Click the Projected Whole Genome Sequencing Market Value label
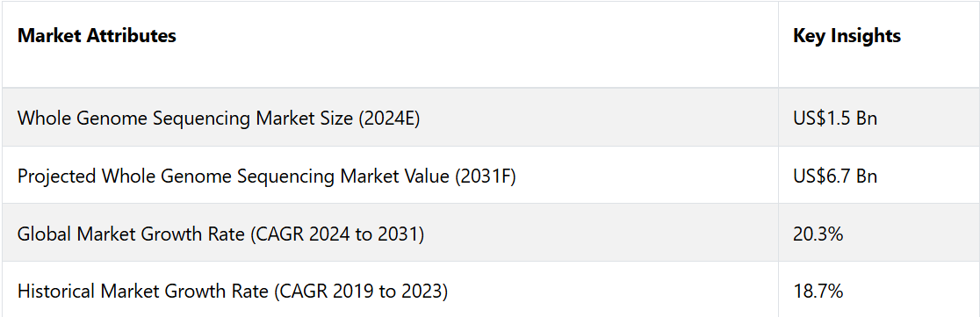 266,177
